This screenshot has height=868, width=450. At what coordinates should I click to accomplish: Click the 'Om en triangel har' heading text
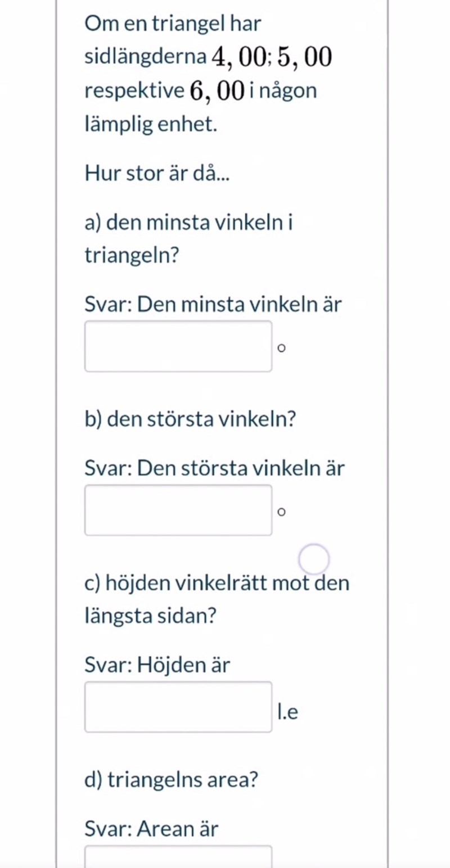click(x=173, y=24)
